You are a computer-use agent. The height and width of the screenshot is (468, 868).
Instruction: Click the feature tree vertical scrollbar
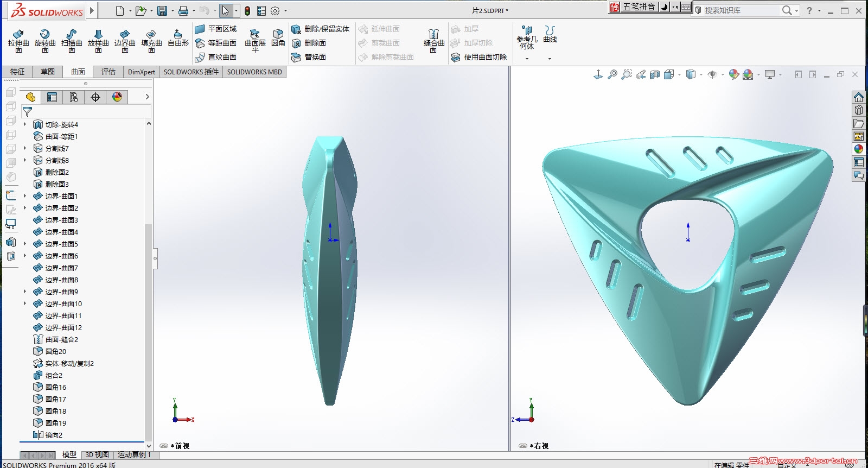pos(148,334)
